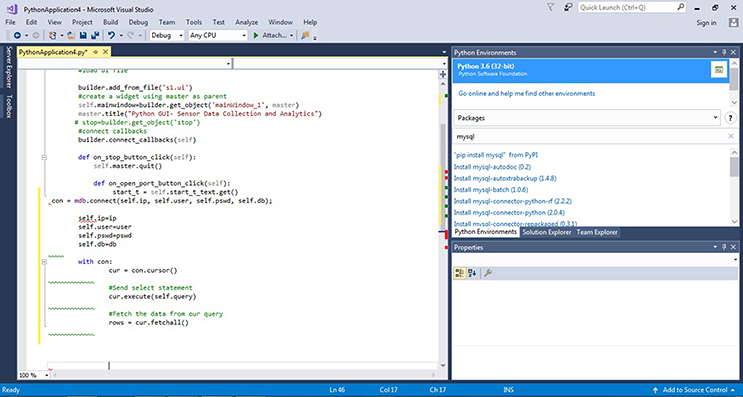This screenshot has height=397, width=743.
Task: Click the Save All icon
Action: (95, 36)
